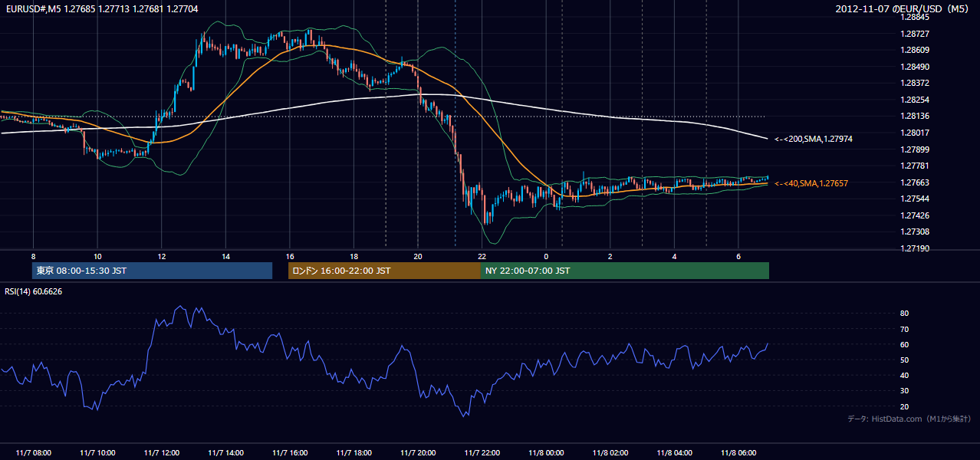Click price axis value 1.28609

coord(916,50)
